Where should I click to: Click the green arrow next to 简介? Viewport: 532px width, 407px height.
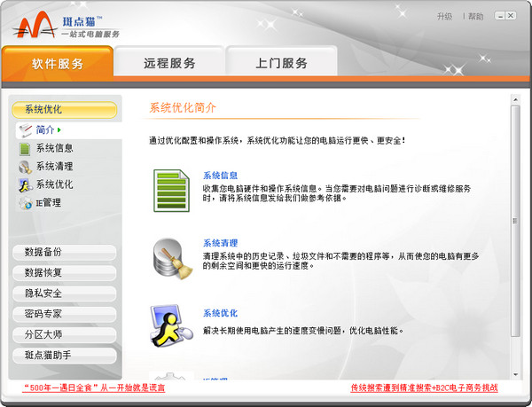tap(59, 129)
